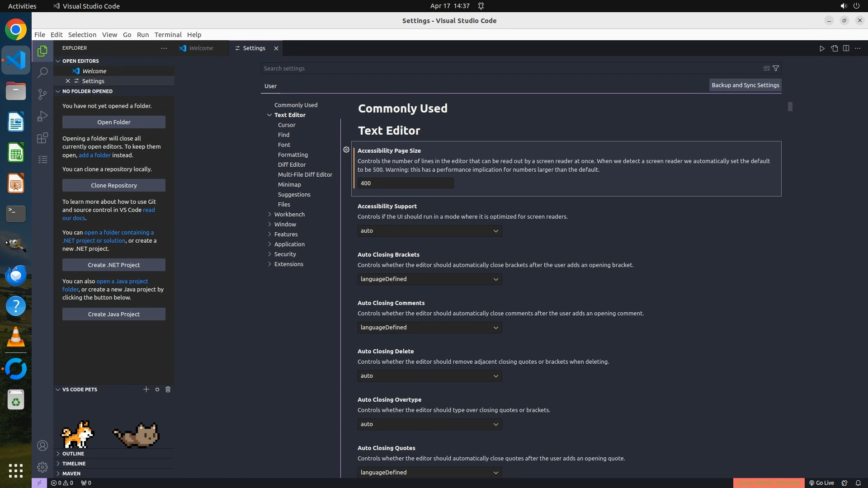Click the Accounts icon in activity bar
The image size is (868, 488).
click(42, 446)
